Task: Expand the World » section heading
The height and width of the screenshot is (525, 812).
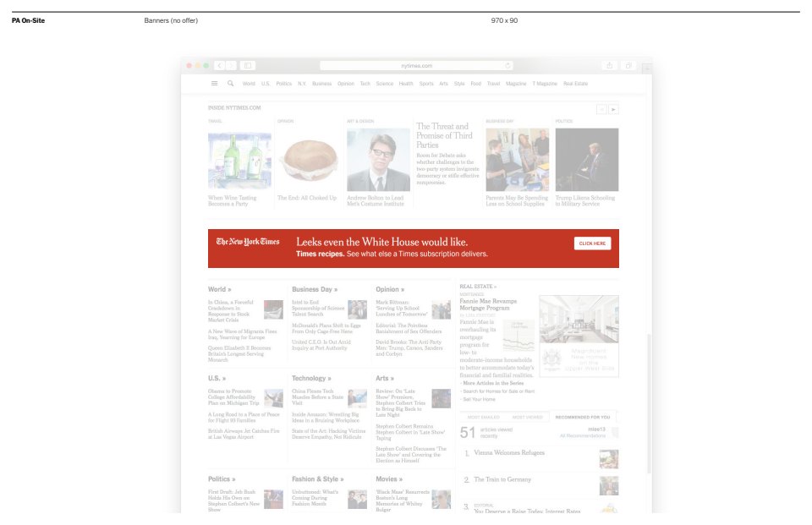Action: coord(220,289)
